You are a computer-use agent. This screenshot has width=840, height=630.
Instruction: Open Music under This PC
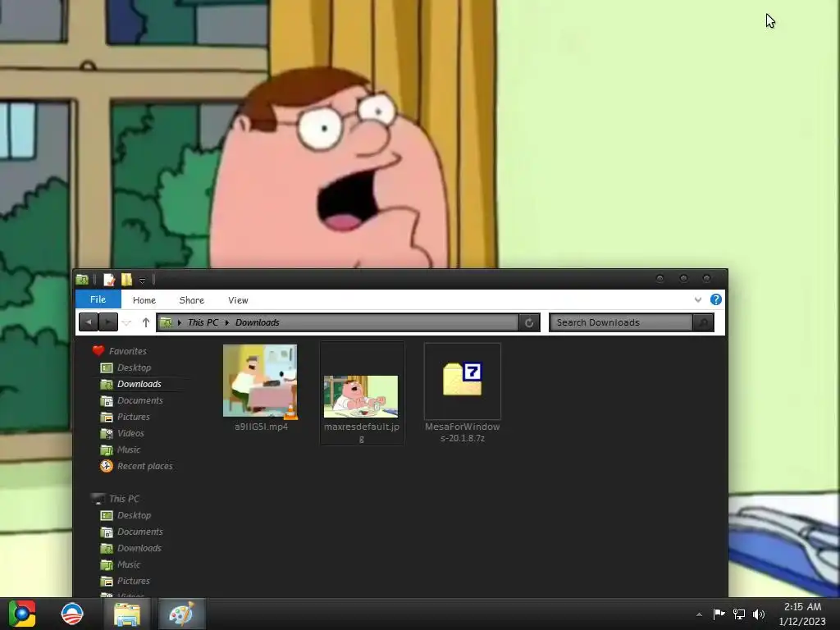[129, 564]
